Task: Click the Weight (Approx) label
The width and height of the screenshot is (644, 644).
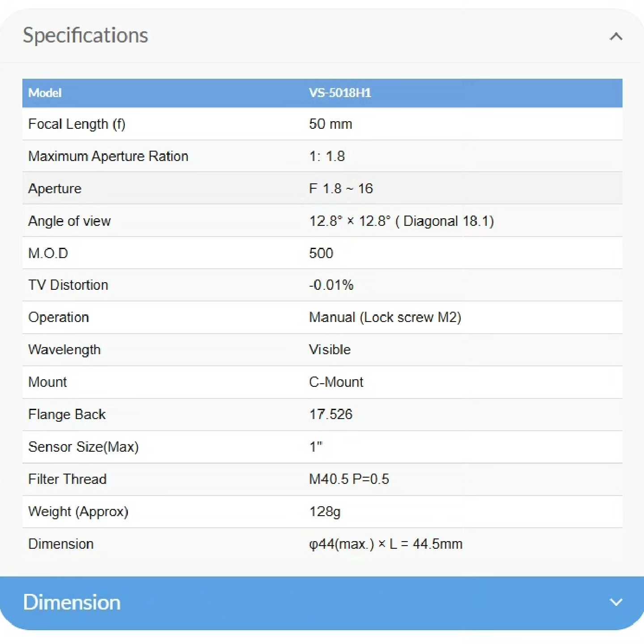Action: pos(78,512)
